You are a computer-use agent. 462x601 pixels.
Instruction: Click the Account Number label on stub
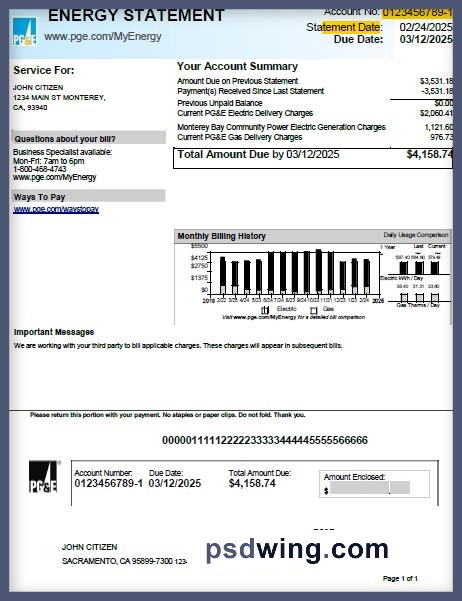point(103,473)
